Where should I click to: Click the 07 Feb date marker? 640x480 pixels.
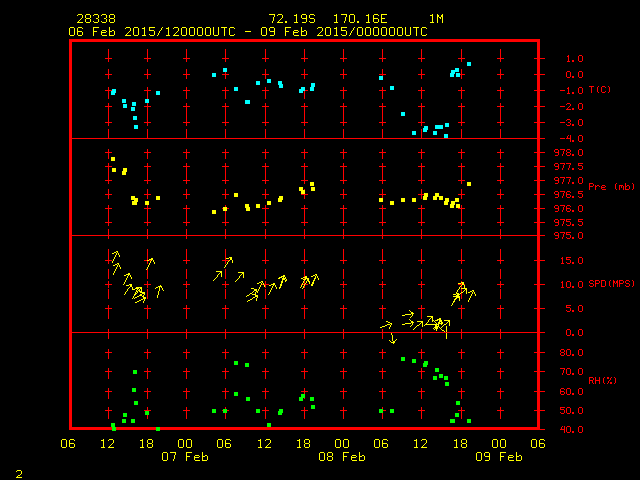185,456
